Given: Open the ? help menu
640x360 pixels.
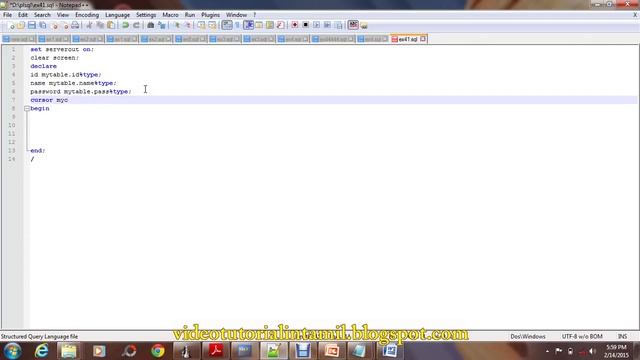Looking at the screenshot, I should [255, 15].
